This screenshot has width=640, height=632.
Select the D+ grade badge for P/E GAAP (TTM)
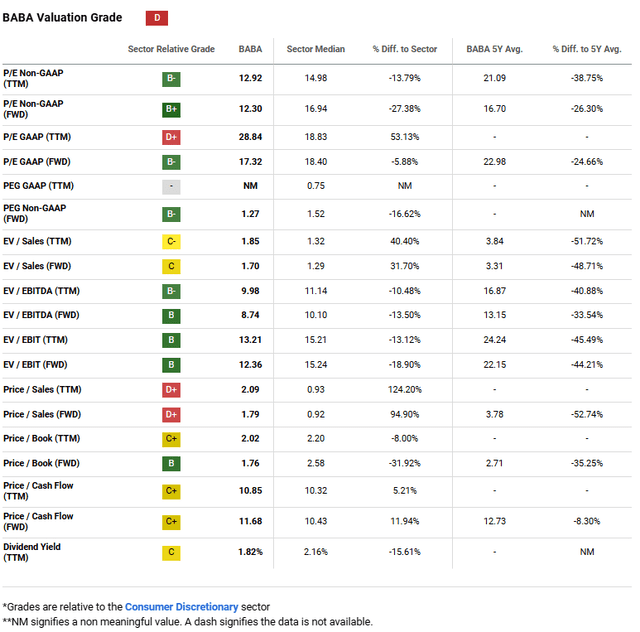[172, 137]
